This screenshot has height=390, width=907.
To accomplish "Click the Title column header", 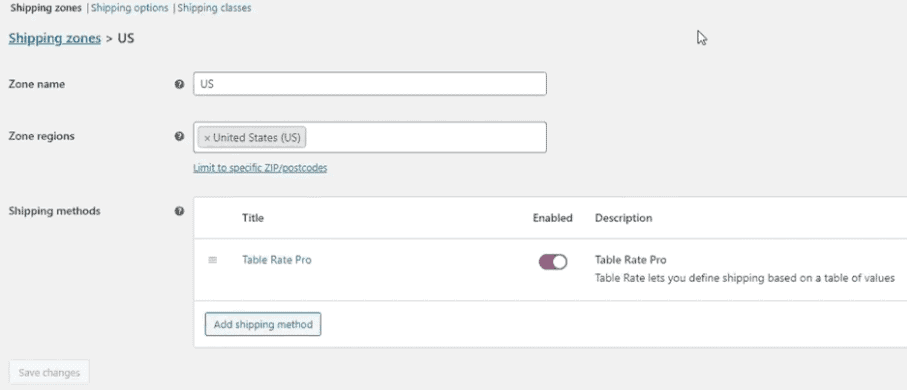I will pyautogui.click(x=253, y=218).
